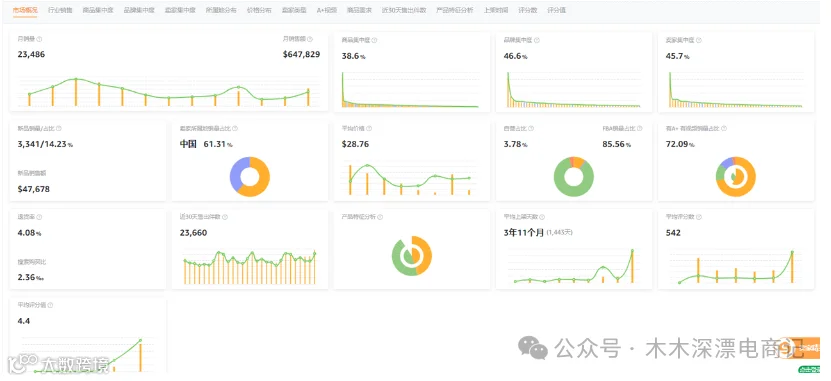
Task: Click info icon beside 产品特征分析 card title
Action: coord(380,217)
